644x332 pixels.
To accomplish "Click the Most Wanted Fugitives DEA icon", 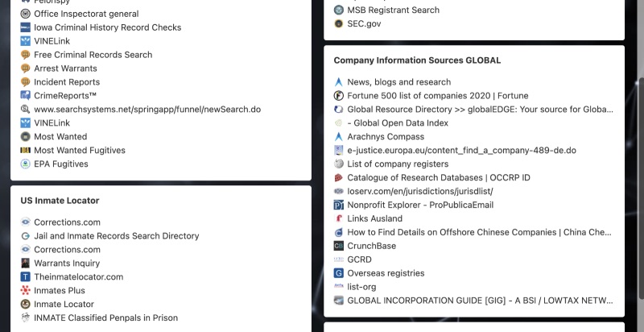I will [26, 150].
